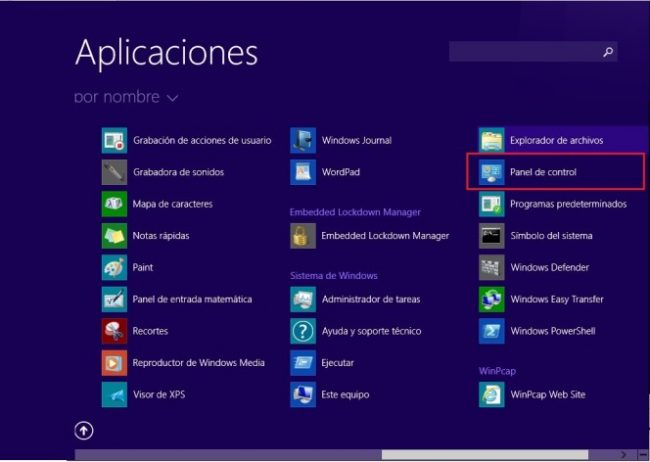650x462 pixels.
Task: Click the 'Recortes' label text
Action: [150, 331]
